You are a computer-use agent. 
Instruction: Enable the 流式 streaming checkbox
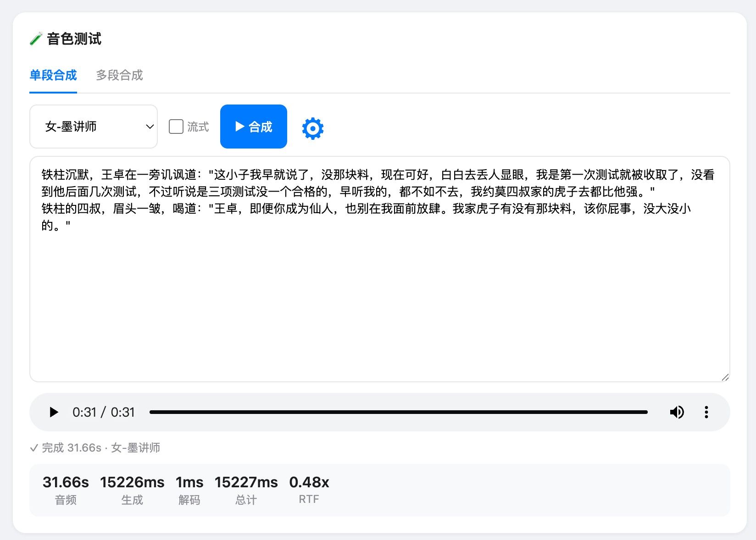176,127
